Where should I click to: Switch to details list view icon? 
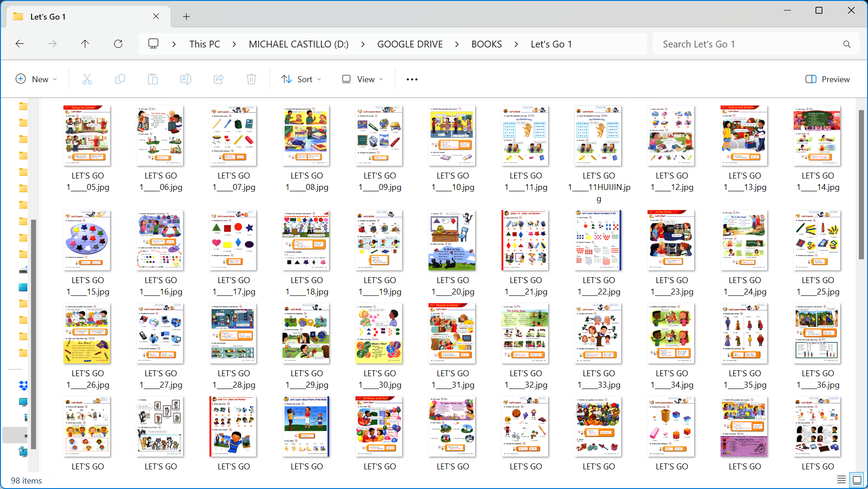[x=842, y=479]
